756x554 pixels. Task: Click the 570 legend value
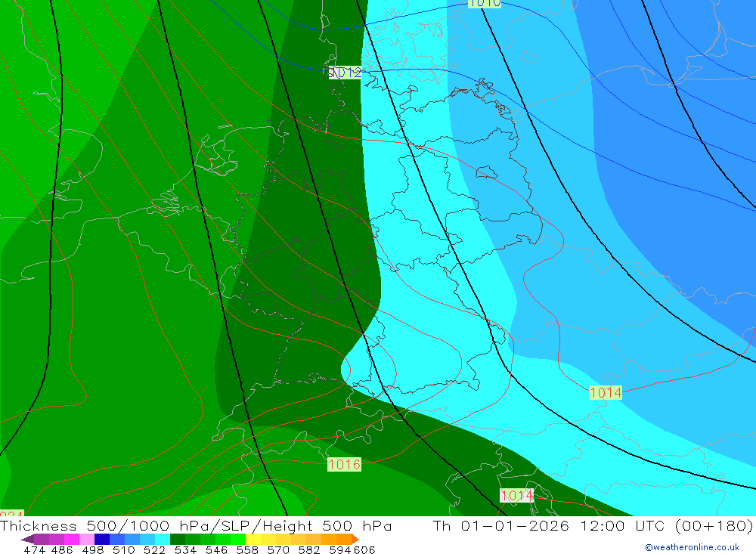pos(277,549)
